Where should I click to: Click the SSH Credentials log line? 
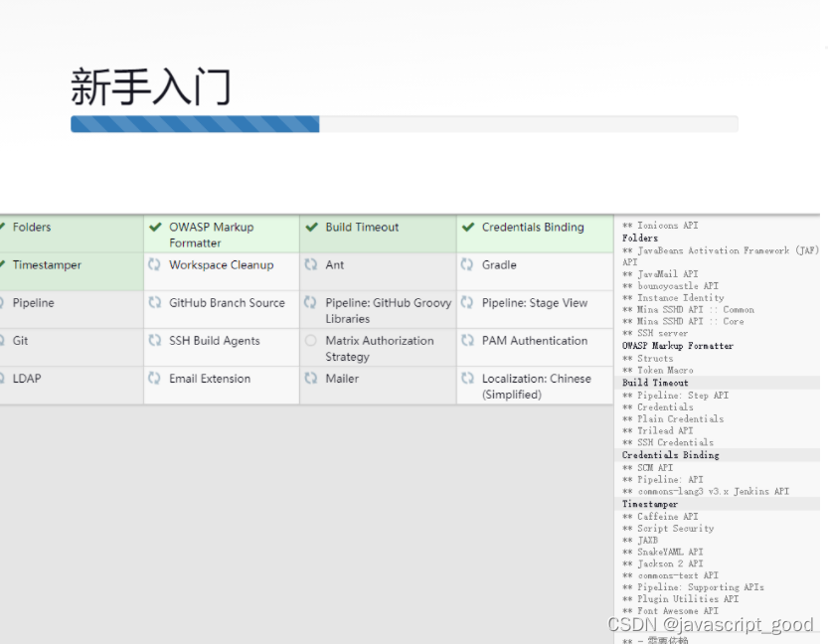pos(668,442)
